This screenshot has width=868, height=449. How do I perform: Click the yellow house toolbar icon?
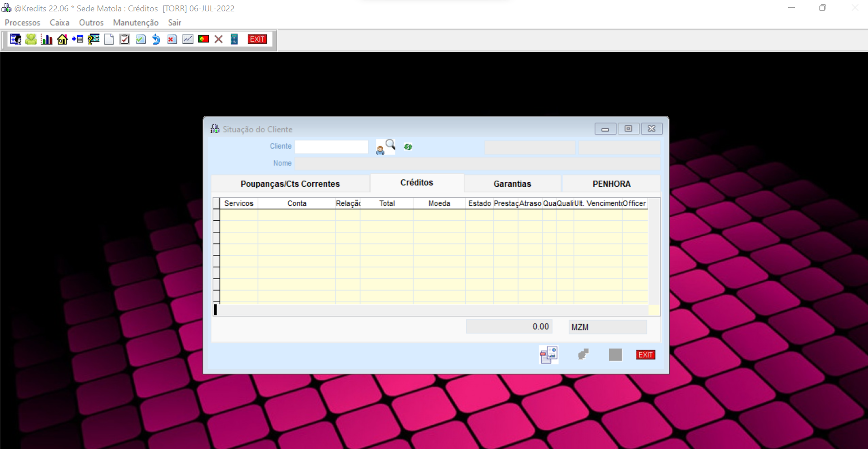pos(62,40)
